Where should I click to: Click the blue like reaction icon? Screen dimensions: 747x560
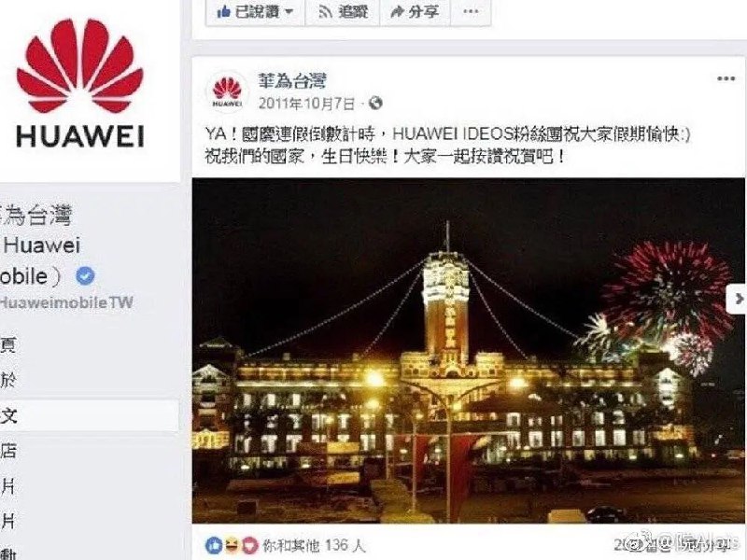tap(214, 546)
